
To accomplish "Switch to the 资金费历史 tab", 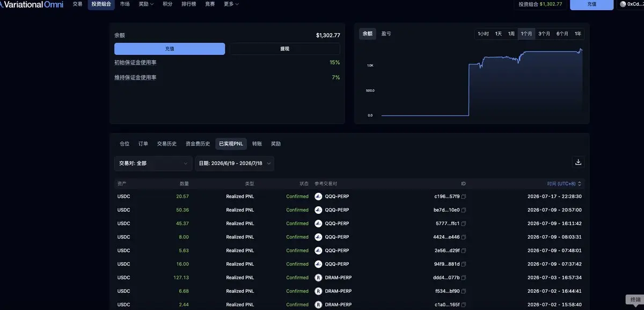I will click(x=198, y=144).
